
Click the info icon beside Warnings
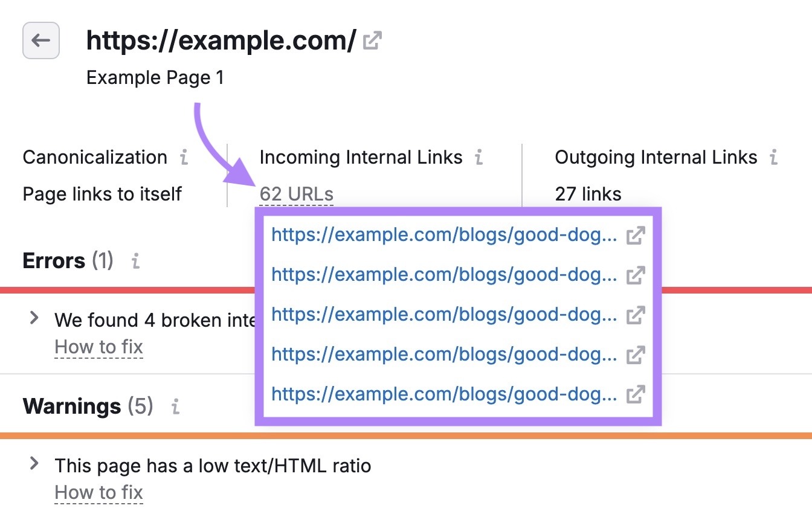(x=174, y=406)
